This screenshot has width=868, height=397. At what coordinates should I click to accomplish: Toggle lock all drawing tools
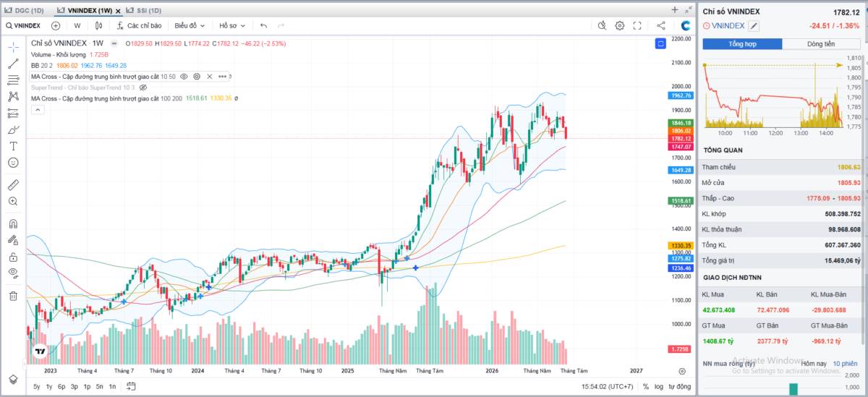13,256
